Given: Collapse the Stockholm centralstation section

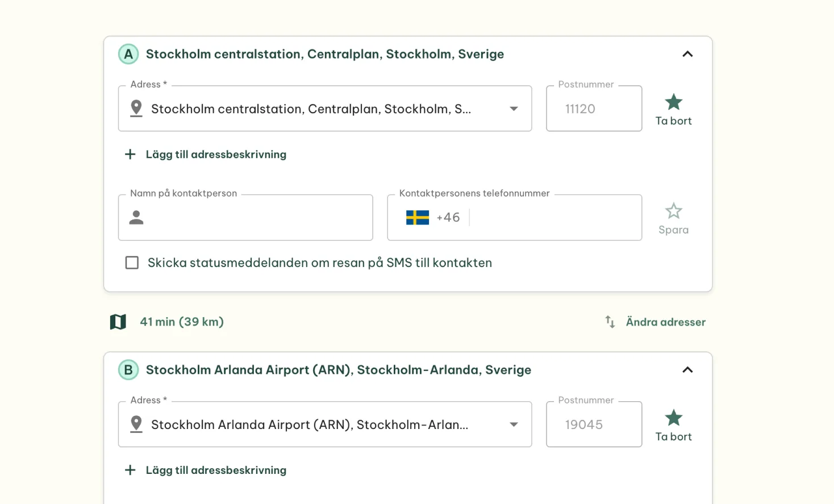Looking at the screenshot, I should click(x=687, y=54).
